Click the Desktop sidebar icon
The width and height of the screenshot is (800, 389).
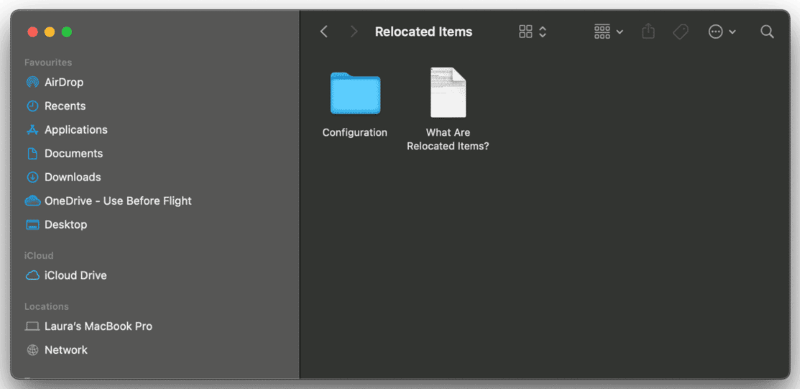pyautogui.click(x=32, y=225)
